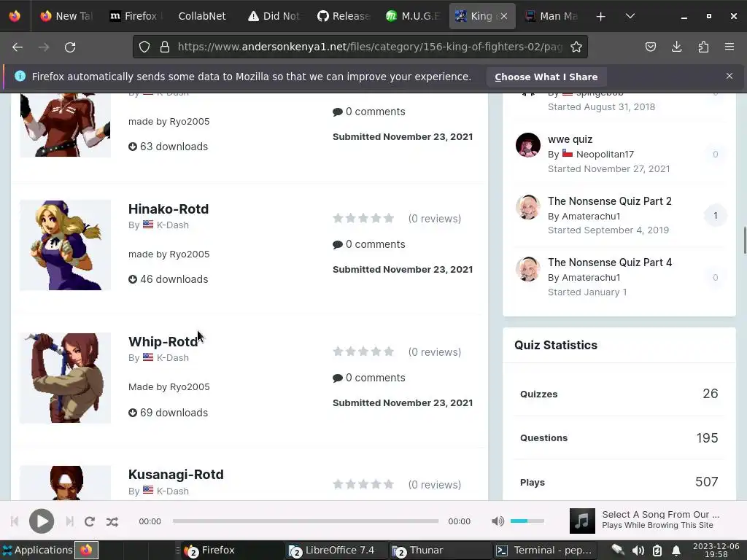Skip to previous track in player

click(x=15, y=521)
